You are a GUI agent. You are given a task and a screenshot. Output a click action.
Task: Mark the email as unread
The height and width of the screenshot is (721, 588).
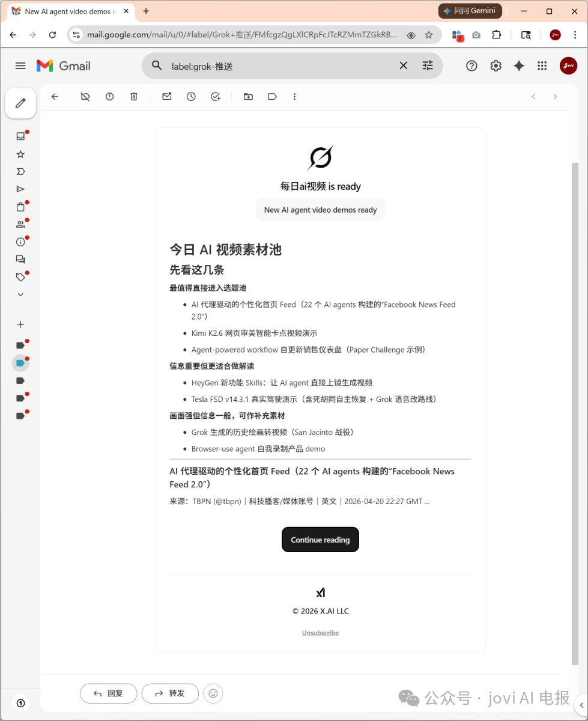click(x=167, y=97)
